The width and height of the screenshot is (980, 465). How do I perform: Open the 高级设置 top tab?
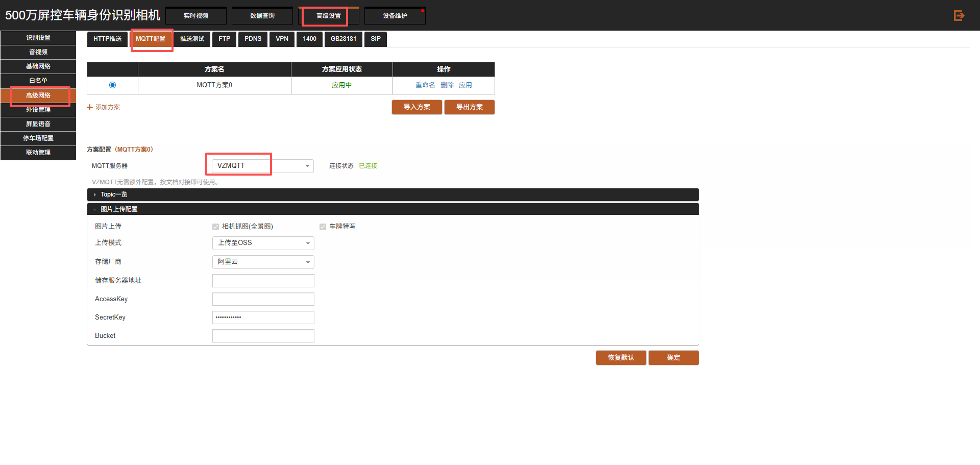[329, 16]
